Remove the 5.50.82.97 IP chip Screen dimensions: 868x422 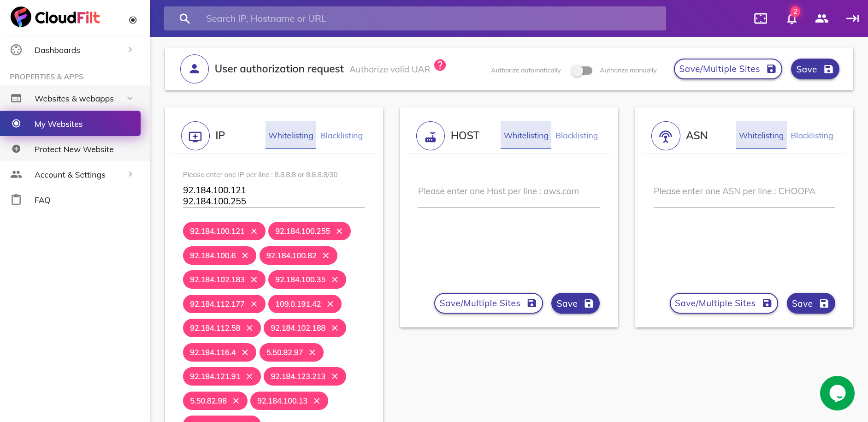tap(313, 352)
